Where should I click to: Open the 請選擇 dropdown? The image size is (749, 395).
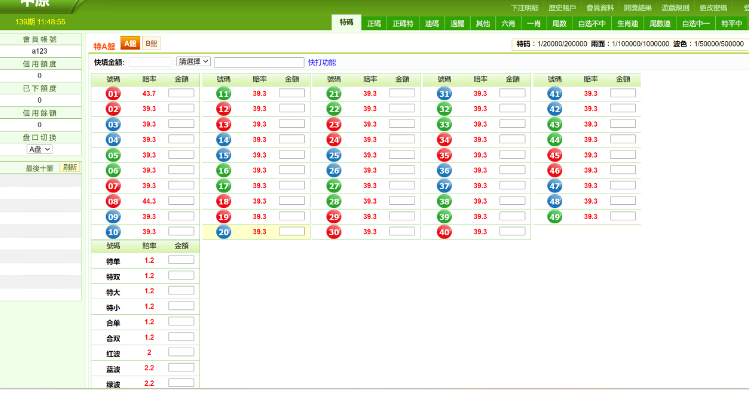(x=193, y=62)
